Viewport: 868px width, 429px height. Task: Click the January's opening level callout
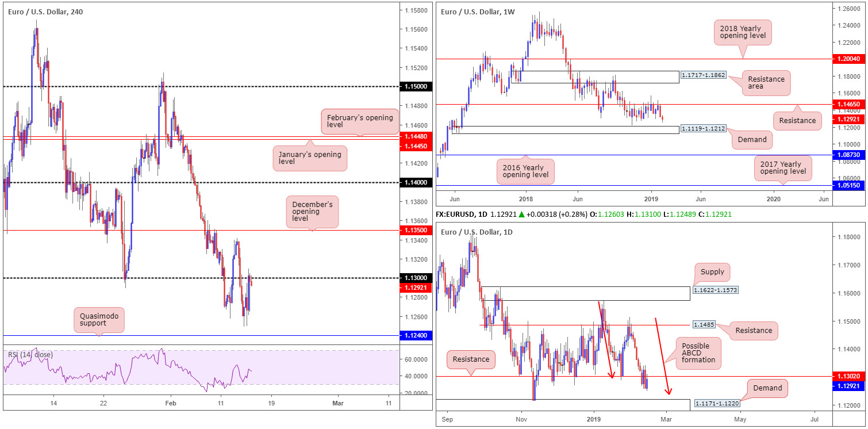pyautogui.click(x=310, y=158)
